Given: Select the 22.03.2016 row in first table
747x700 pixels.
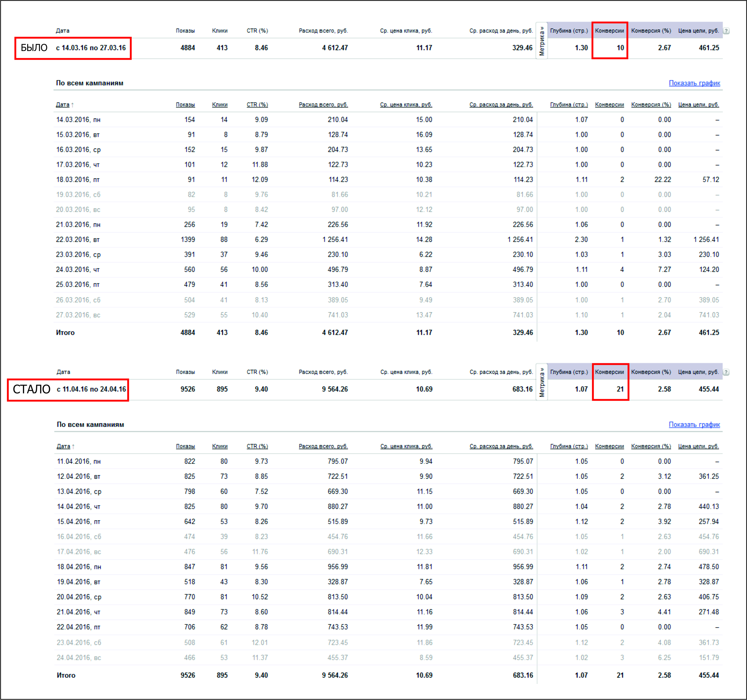Looking at the screenshot, I should 388,240.
